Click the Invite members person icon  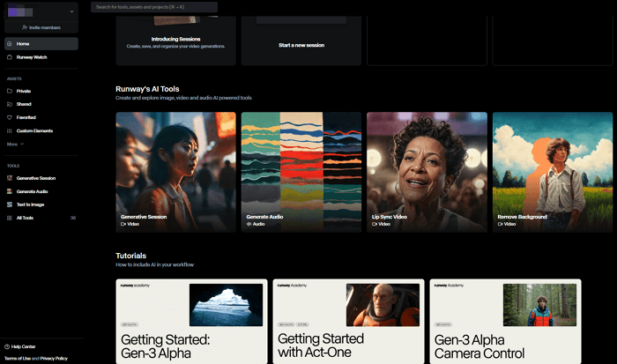[25, 27]
